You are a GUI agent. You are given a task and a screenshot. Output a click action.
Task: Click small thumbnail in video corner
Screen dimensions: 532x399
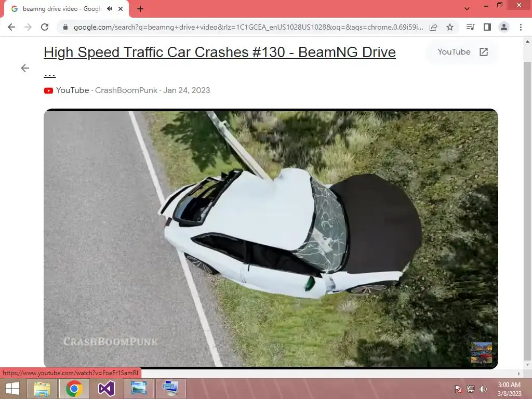point(481,353)
